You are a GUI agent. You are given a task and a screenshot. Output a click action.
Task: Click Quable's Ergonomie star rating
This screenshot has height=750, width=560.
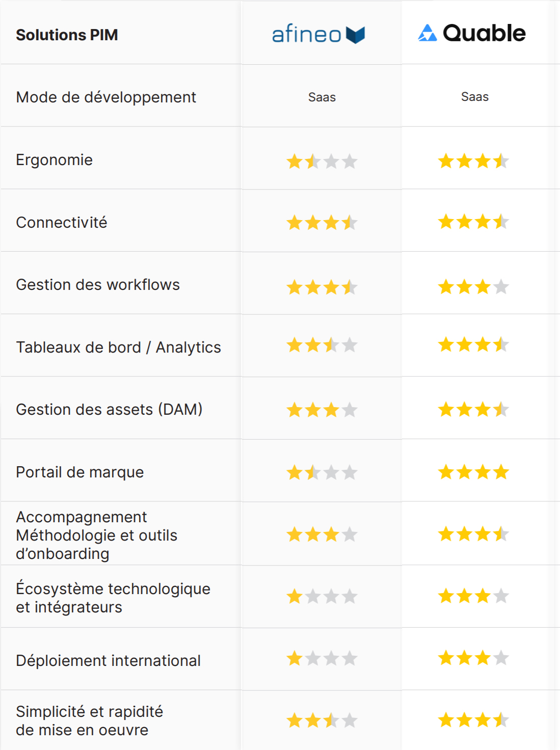tap(473, 161)
